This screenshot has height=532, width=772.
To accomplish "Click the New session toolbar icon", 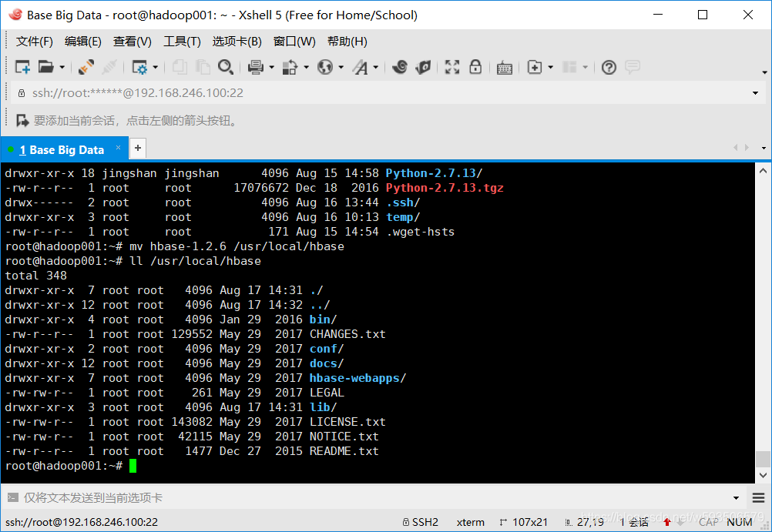I will pyautogui.click(x=22, y=67).
